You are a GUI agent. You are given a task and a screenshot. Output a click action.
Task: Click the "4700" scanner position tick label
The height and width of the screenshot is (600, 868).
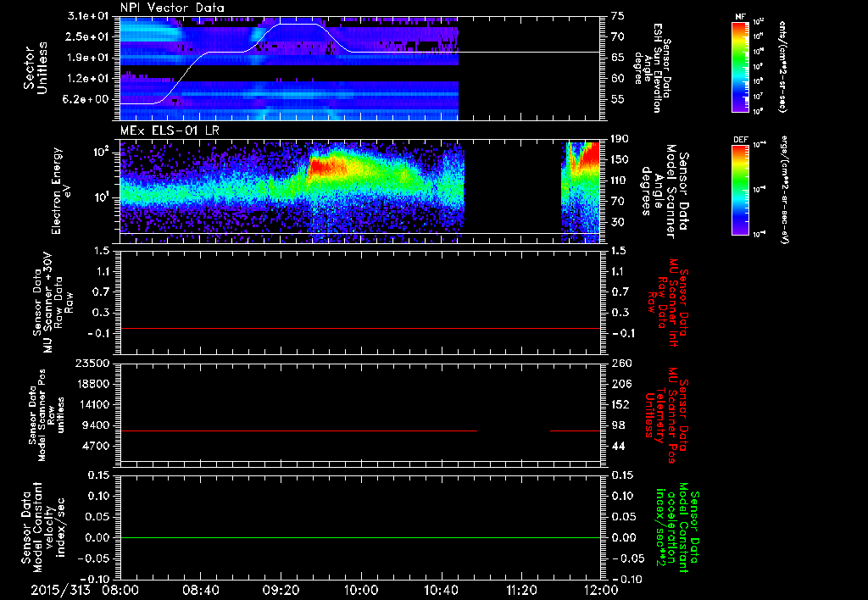[97, 446]
